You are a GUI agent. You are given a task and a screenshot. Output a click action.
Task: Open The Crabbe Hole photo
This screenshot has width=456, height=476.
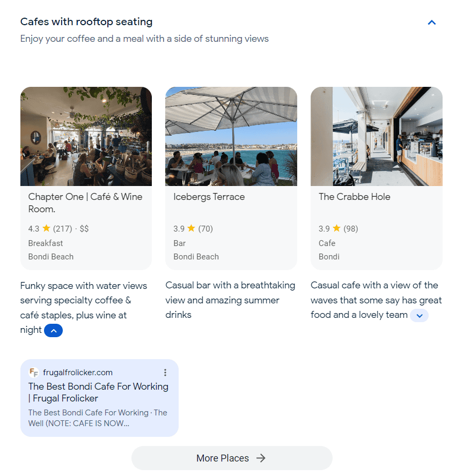(x=377, y=136)
